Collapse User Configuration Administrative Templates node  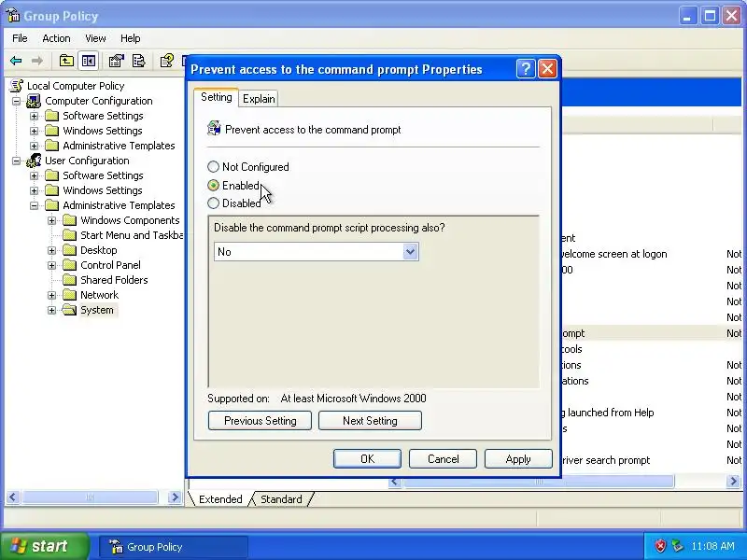[x=34, y=205]
